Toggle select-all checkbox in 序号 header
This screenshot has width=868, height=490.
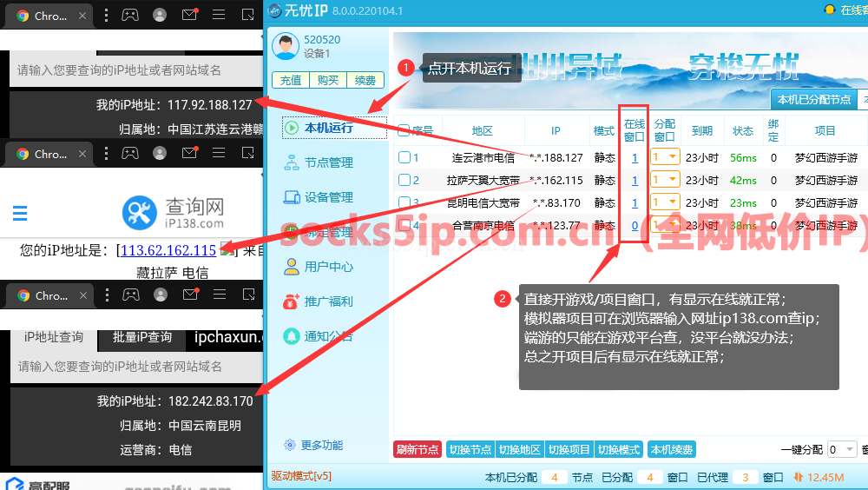click(404, 130)
